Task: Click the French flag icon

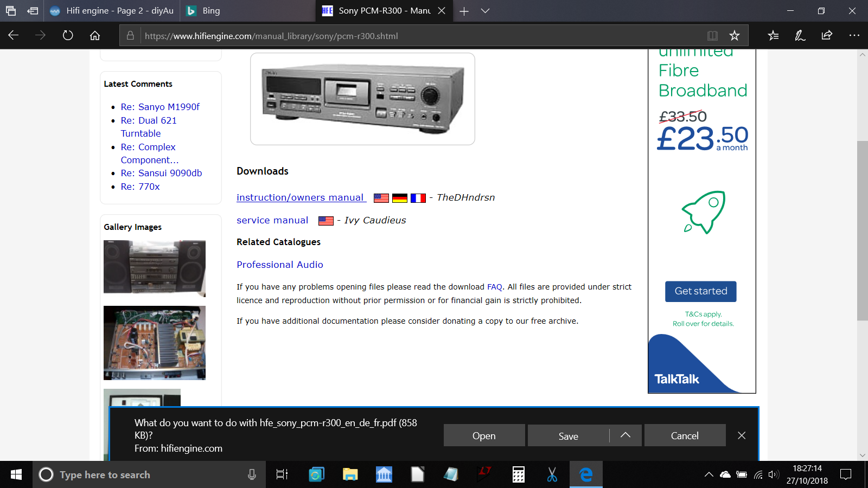Action: pos(418,198)
